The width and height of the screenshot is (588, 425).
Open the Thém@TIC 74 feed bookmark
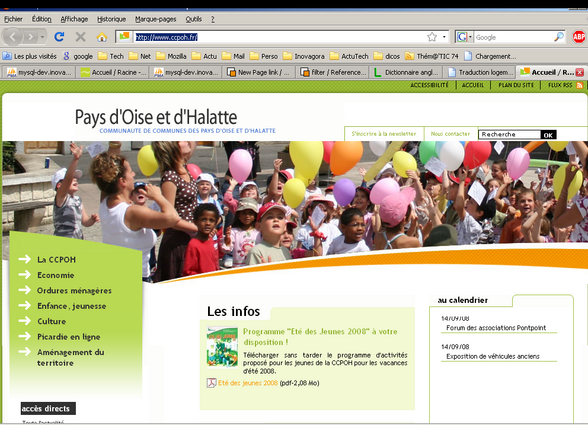432,56
